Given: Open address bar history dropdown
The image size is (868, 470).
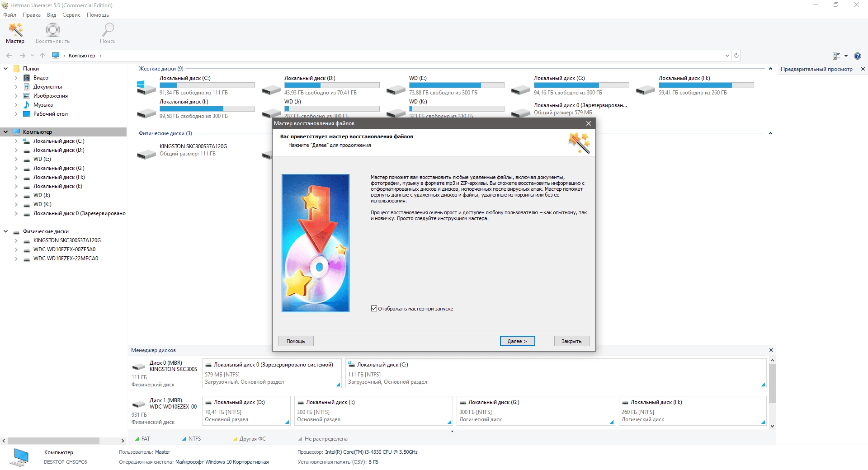Looking at the screenshot, I should 727,56.
